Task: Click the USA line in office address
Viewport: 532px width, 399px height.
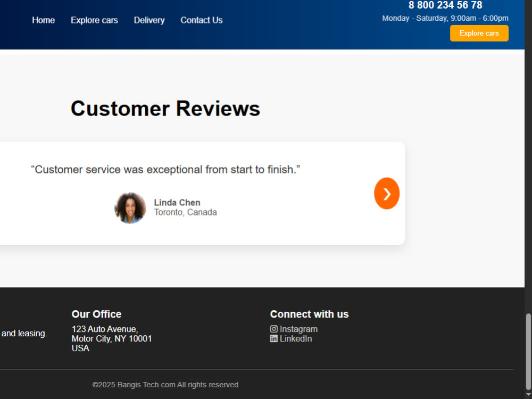Action: [80, 348]
